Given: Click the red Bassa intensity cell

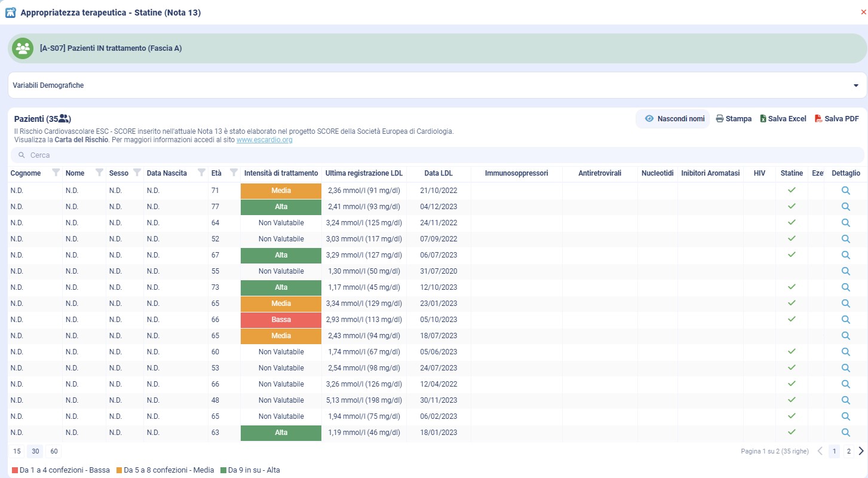Looking at the screenshot, I should (281, 320).
